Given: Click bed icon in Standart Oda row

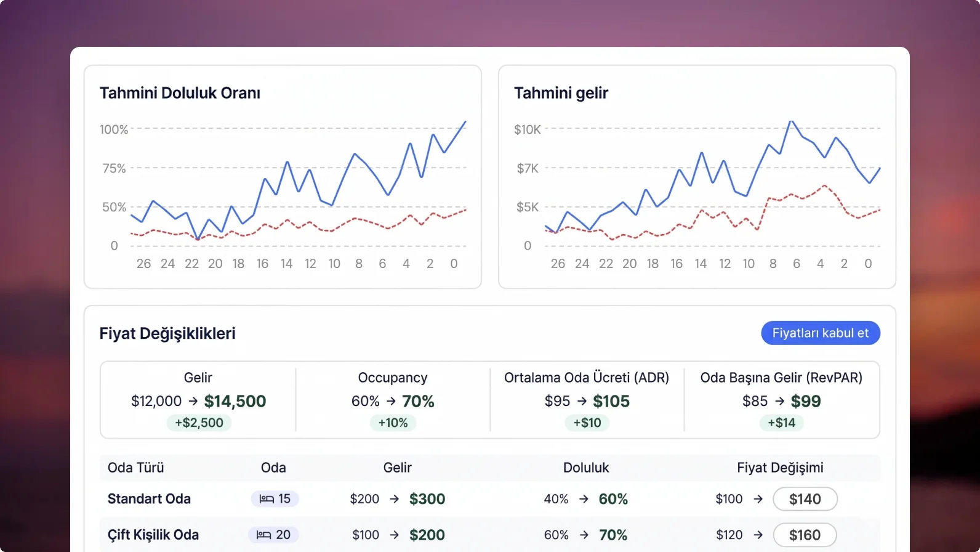Looking at the screenshot, I should 267,499.
